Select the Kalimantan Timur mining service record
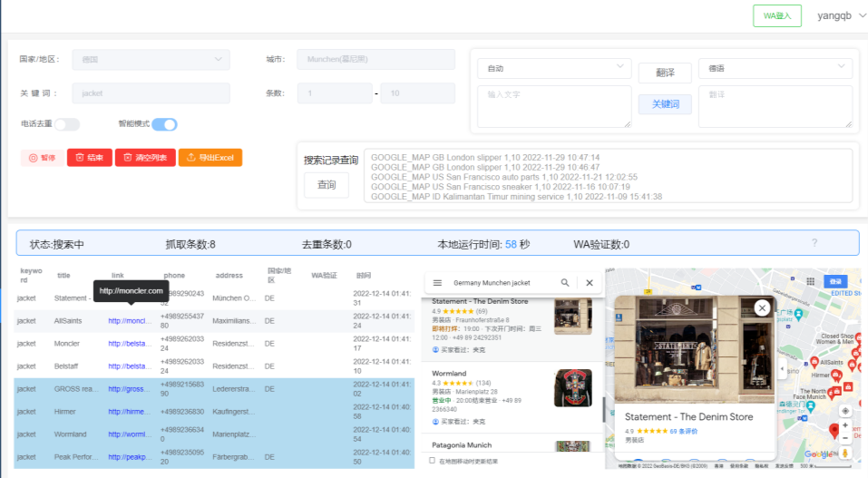Viewport: 868px width, 478px height. (x=516, y=197)
